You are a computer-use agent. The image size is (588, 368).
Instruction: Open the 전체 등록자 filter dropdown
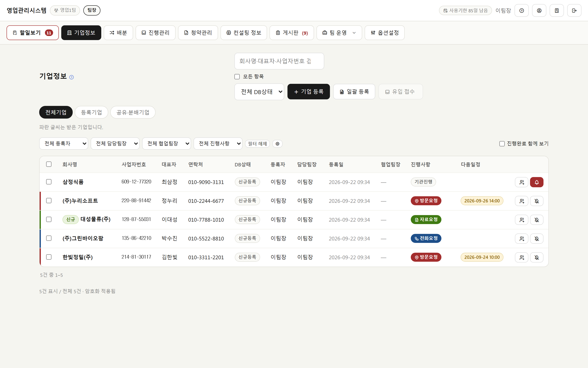pyautogui.click(x=64, y=144)
